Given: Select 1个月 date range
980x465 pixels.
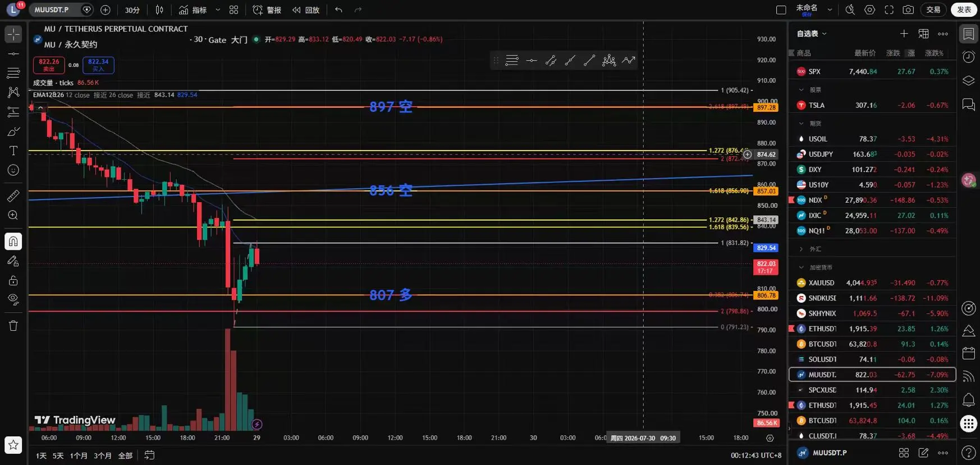Looking at the screenshot, I should [x=79, y=455].
